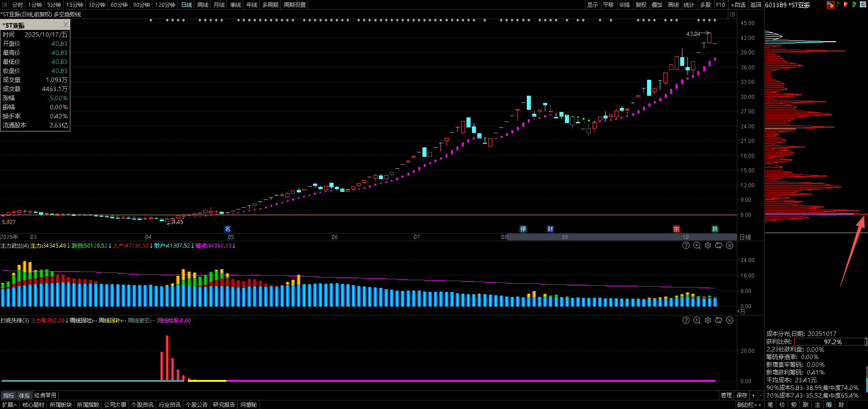Click the 停 event marker on the chart
Viewport: 868px width, 409px height.
[x=523, y=229]
